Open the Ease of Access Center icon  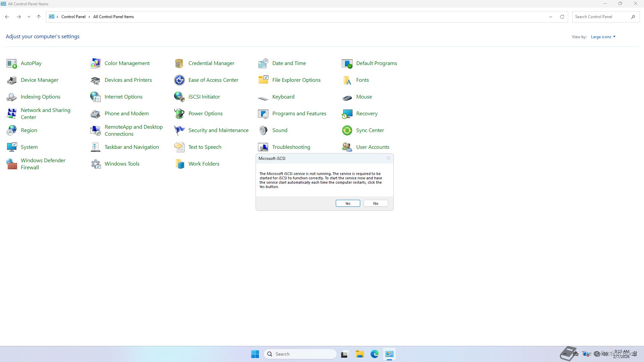click(x=179, y=80)
